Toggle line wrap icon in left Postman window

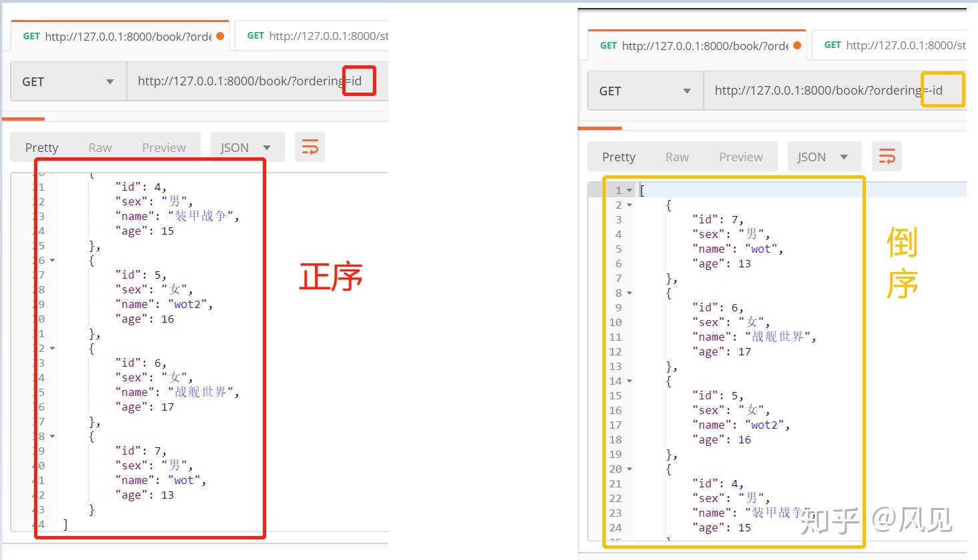tap(310, 147)
